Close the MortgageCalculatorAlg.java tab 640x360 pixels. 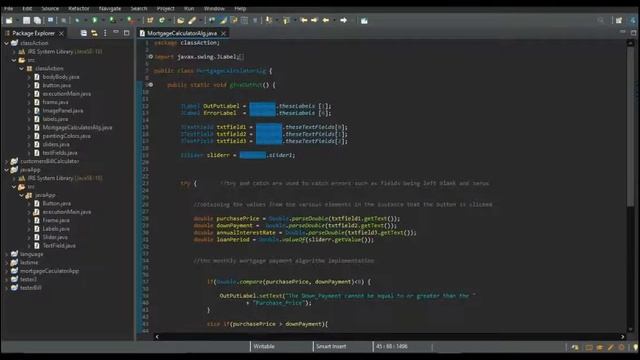[x=223, y=33]
